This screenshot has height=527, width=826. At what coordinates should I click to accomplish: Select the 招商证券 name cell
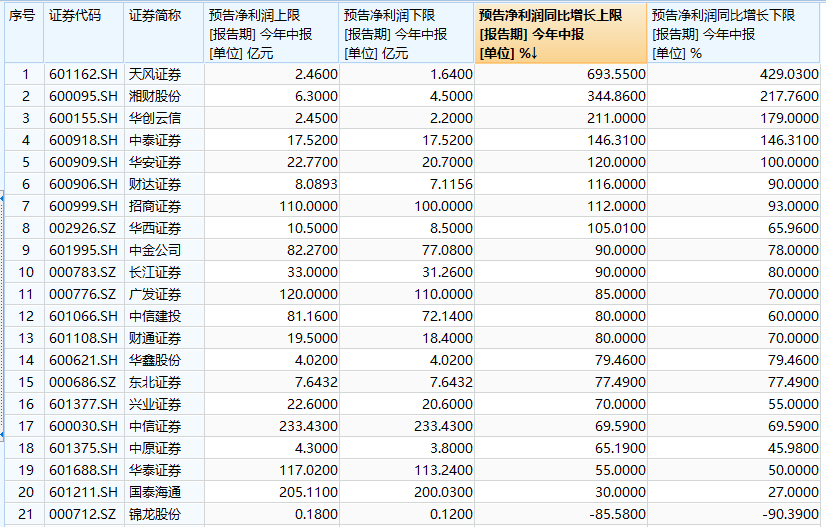click(x=164, y=206)
